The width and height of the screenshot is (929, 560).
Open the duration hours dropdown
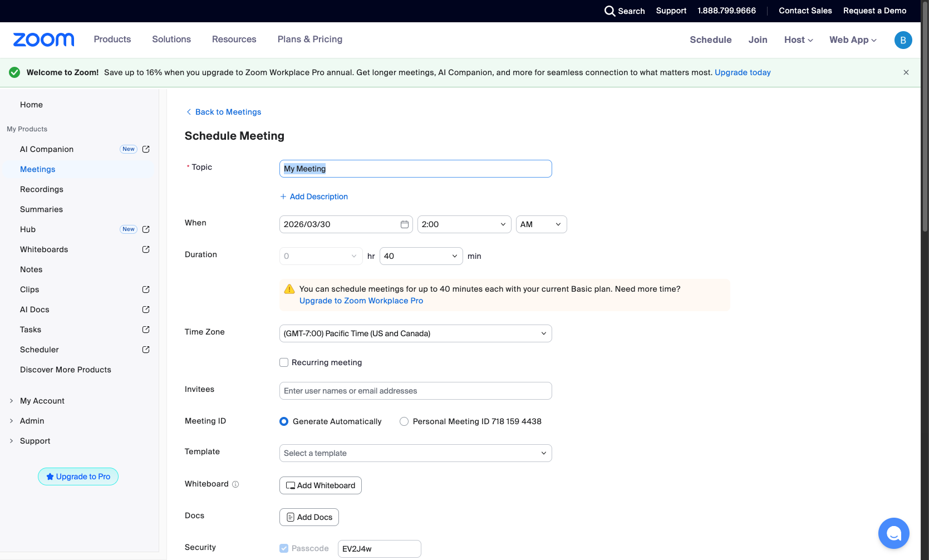(x=321, y=256)
